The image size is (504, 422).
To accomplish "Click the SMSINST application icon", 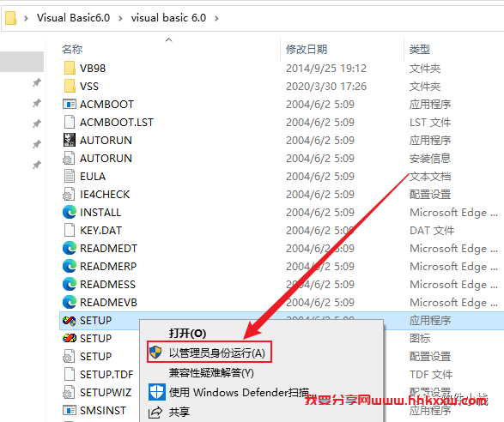I will click(x=70, y=410).
